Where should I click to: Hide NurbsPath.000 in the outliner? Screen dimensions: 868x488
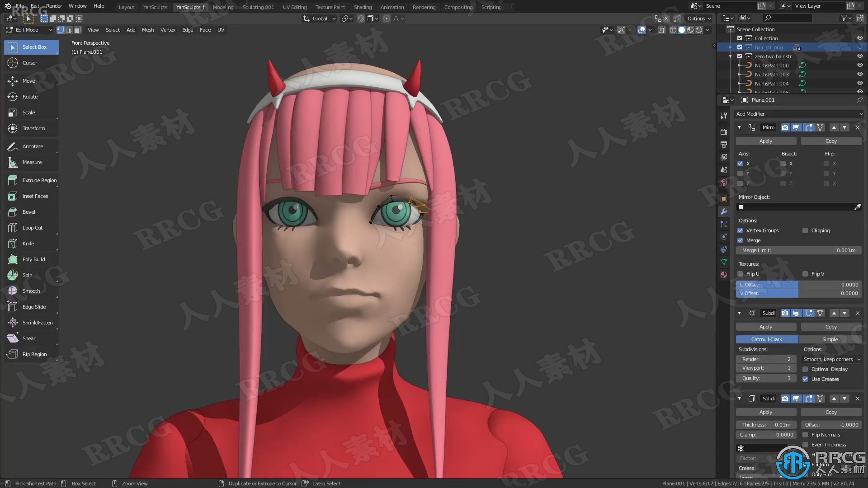click(860, 65)
